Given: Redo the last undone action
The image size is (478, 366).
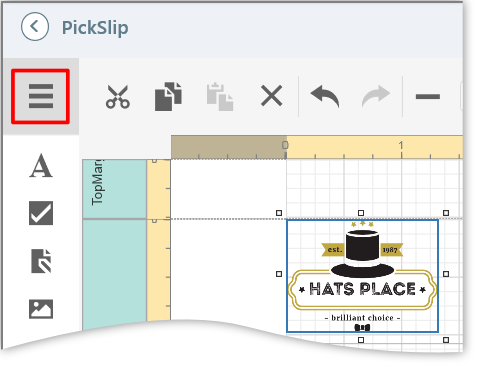Looking at the screenshot, I should (x=376, y=96).
